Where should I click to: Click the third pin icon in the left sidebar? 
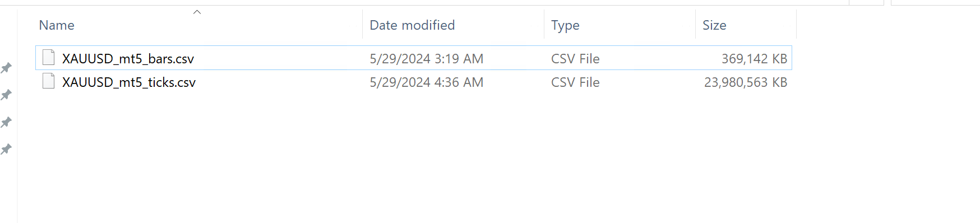tap(6, 122)
